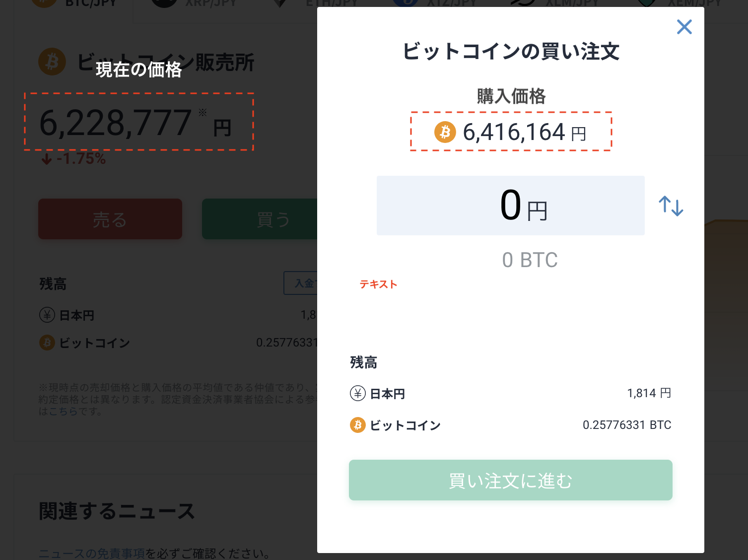
Task: Click Bitcoin logo next to 販売所 heading
Action: tap(52, 62)
